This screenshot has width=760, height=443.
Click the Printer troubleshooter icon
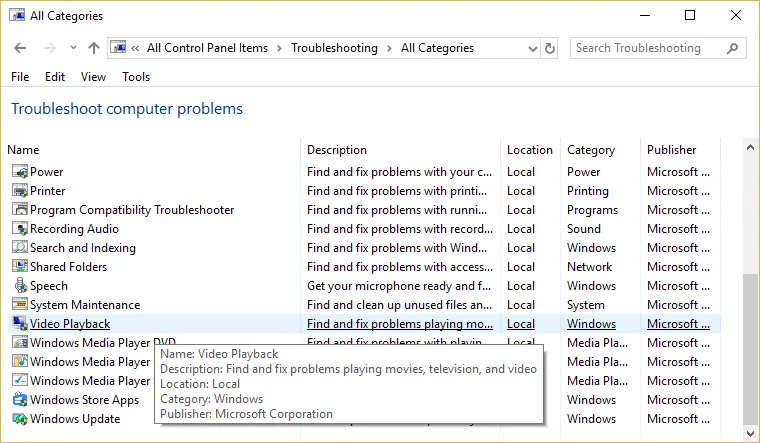[20, 190]
